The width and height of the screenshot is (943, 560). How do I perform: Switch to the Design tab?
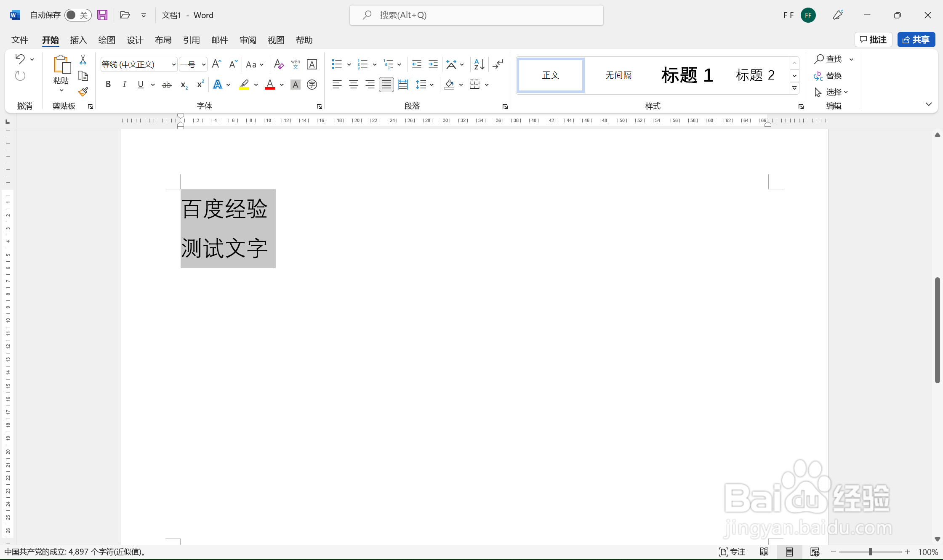135,40
